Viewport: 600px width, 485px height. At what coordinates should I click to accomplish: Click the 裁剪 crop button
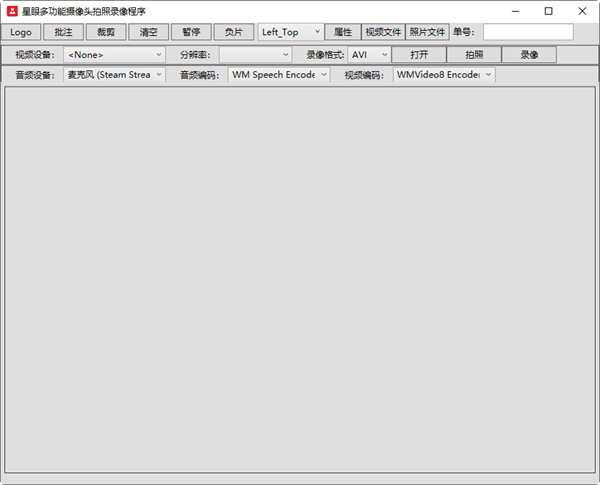[106, 32]
